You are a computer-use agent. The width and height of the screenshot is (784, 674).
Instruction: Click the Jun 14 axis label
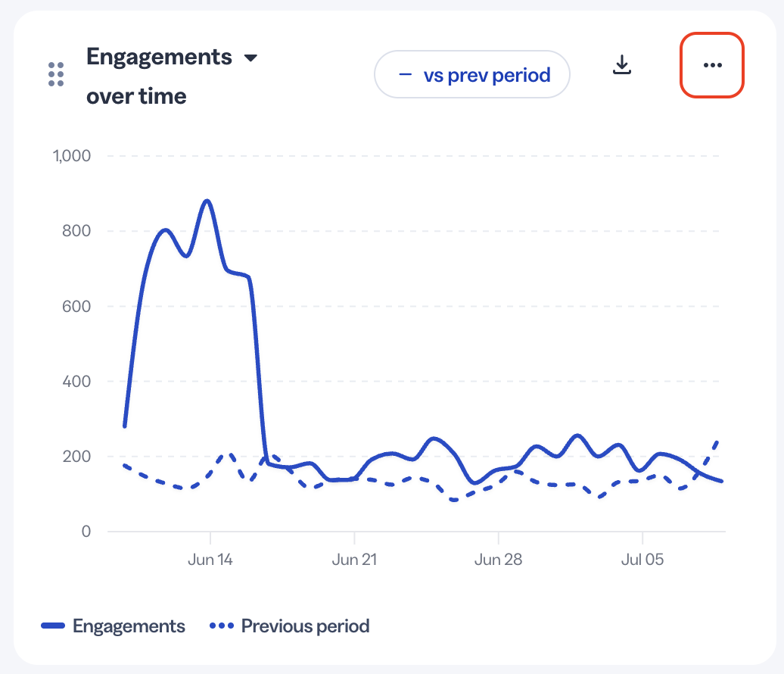pos(210,560)
